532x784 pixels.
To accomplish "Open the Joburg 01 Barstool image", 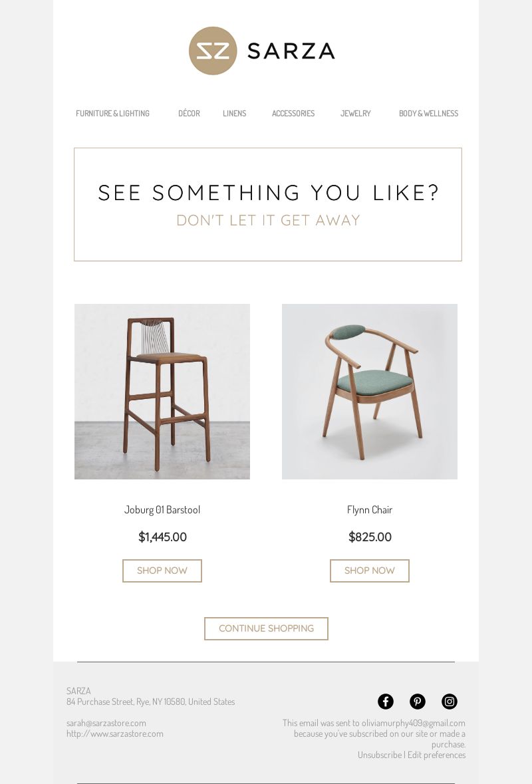I will (x=162, y=392).
